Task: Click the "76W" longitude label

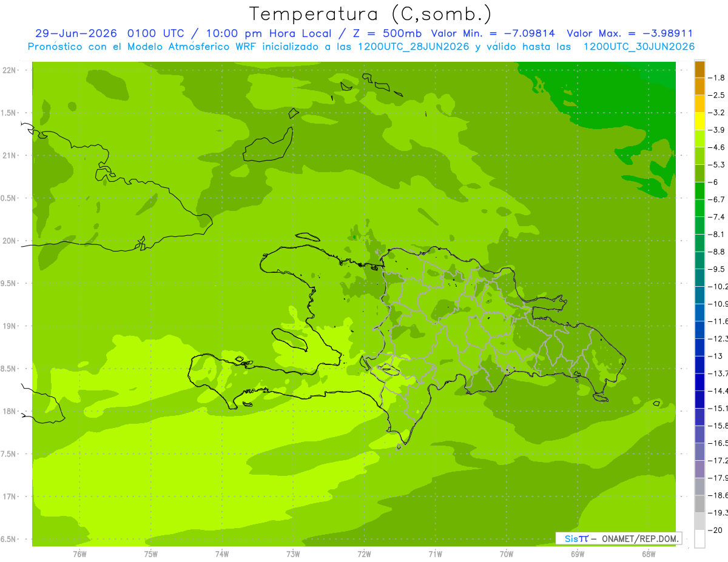Action: pos(79,554)
